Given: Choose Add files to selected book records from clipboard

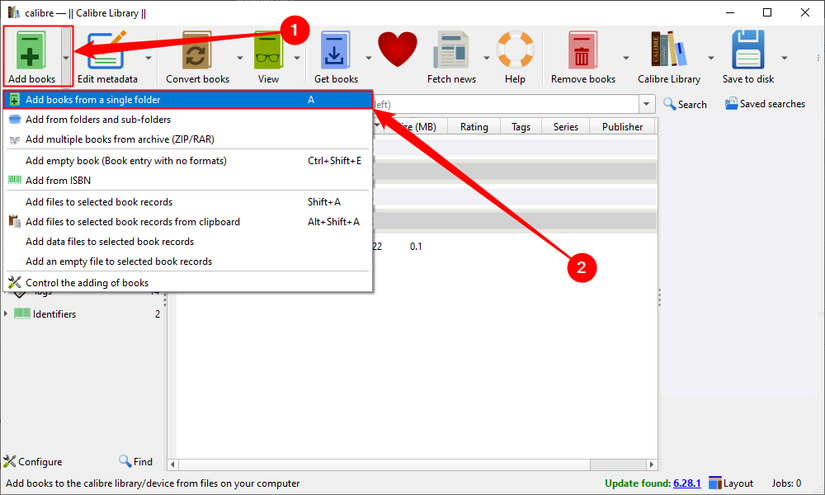Looking at the screenshot, I should 188,222.
